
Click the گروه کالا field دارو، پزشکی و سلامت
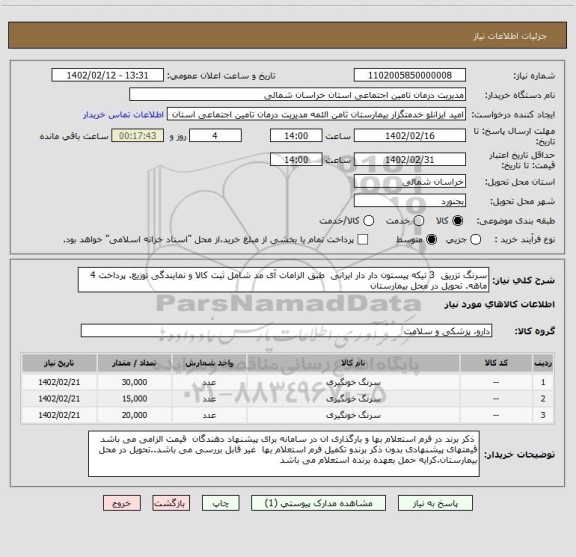(287, 331)
